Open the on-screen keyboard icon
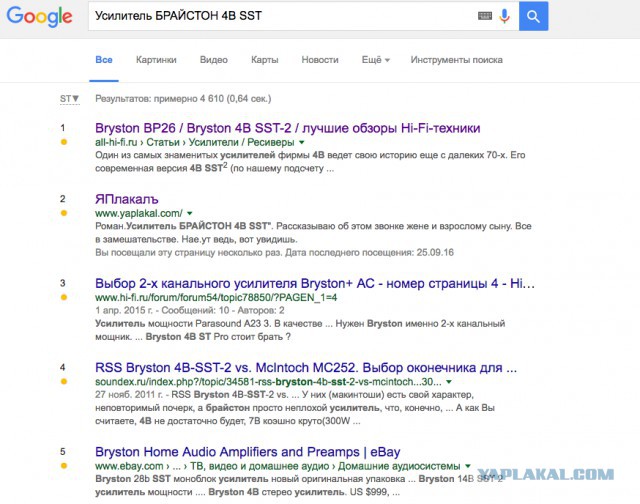The height and width of the screenshot is (504, 640). [x=485, y=16]
